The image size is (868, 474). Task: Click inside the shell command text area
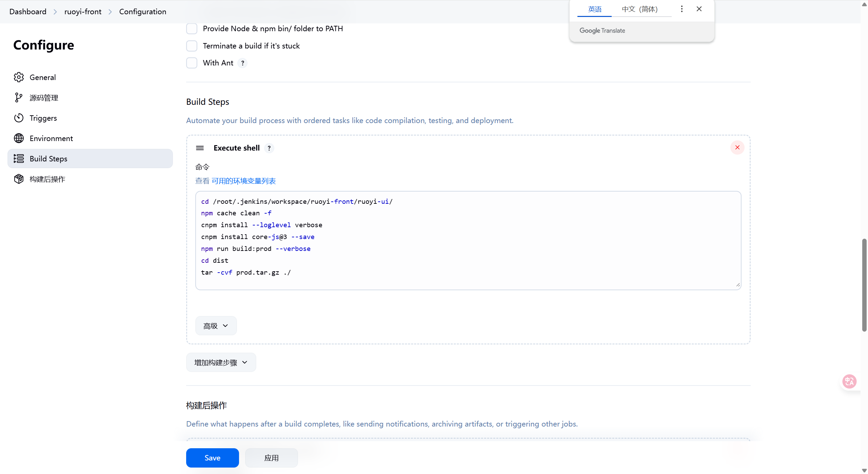pos(468,241)
